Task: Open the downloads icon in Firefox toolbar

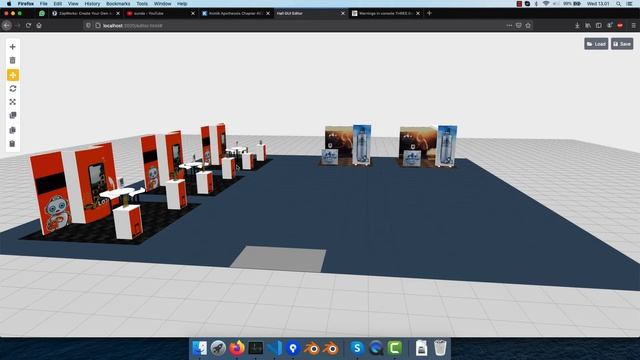Action: pos(577,25)
